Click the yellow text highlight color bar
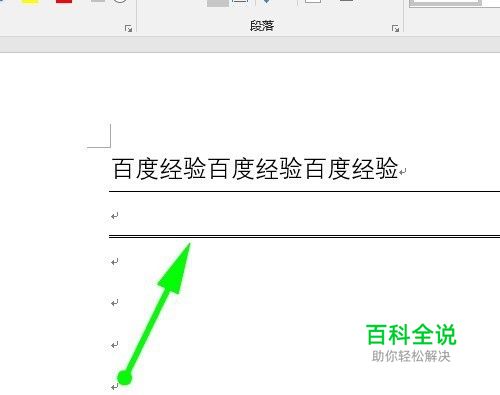Viewport: 500px width, 395px height. tap(30, 1)
